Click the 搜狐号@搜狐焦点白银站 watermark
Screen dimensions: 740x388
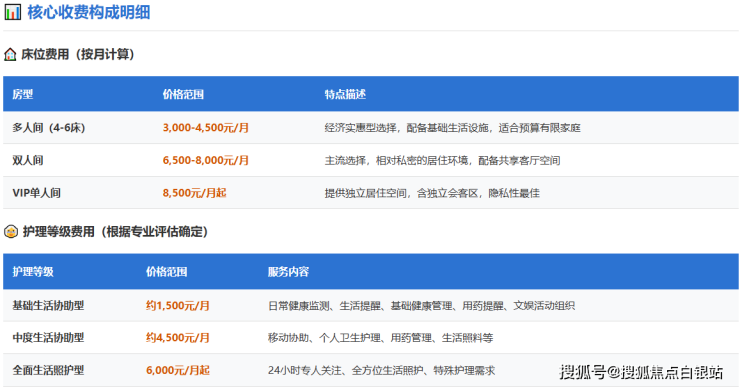point(641,372)
